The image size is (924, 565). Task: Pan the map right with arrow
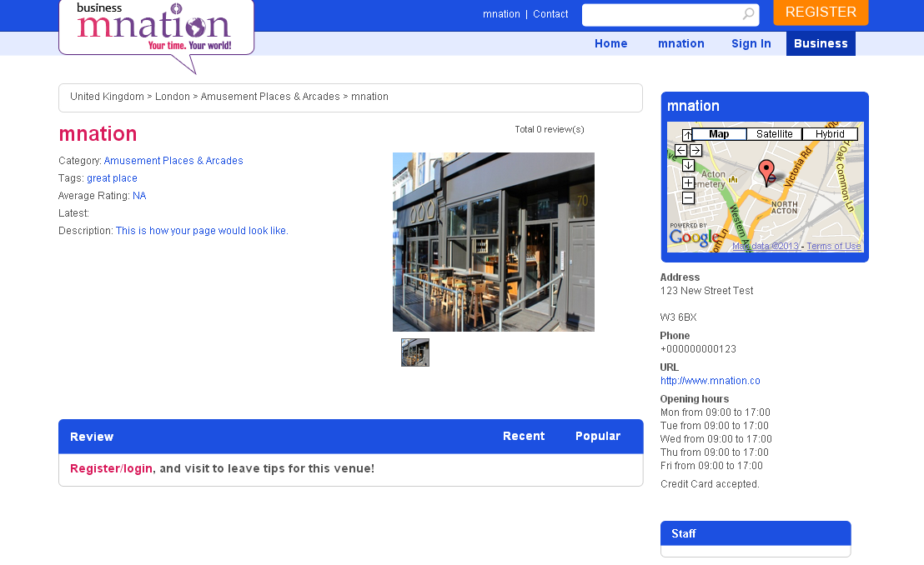click(x=696, y=150)
